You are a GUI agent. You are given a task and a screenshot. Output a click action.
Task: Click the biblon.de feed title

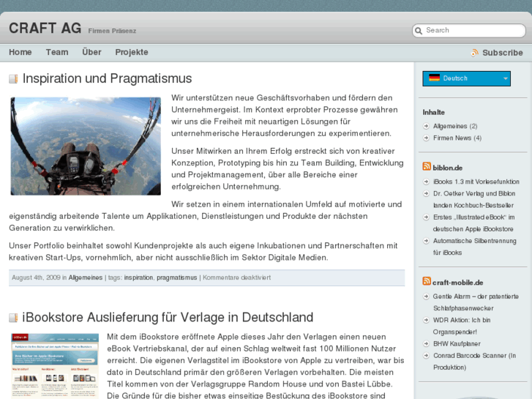click(448, 168)
